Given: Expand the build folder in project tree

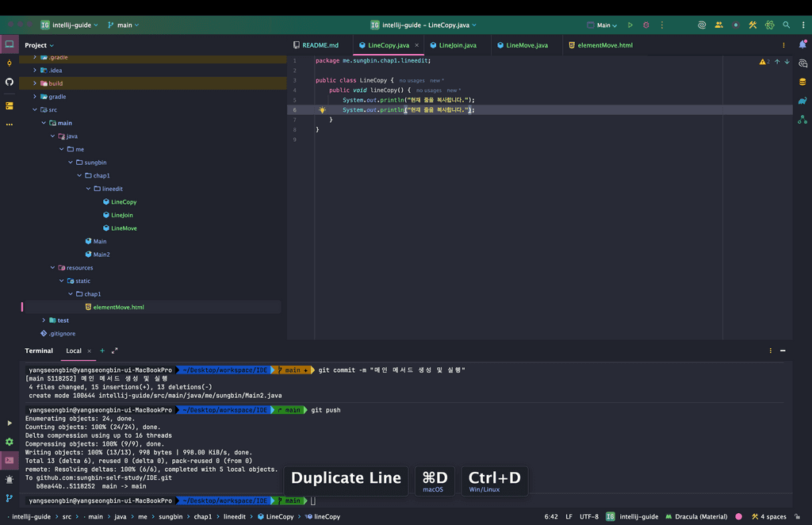Looking at the screenshot, I should click(x=35, y=83).
